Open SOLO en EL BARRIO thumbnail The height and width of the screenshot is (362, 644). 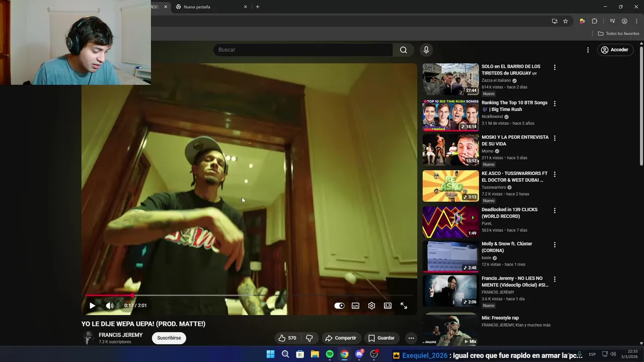click(x=451, y=79)
